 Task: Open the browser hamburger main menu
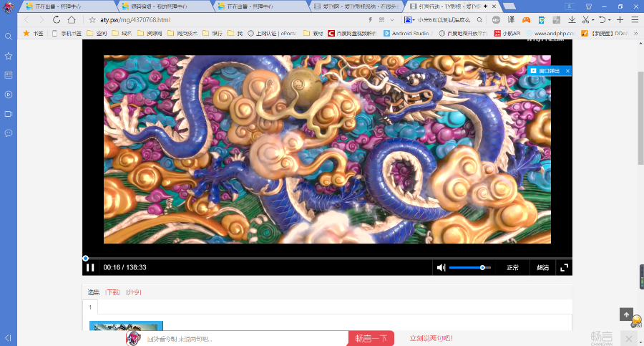[x=635, y=20]
